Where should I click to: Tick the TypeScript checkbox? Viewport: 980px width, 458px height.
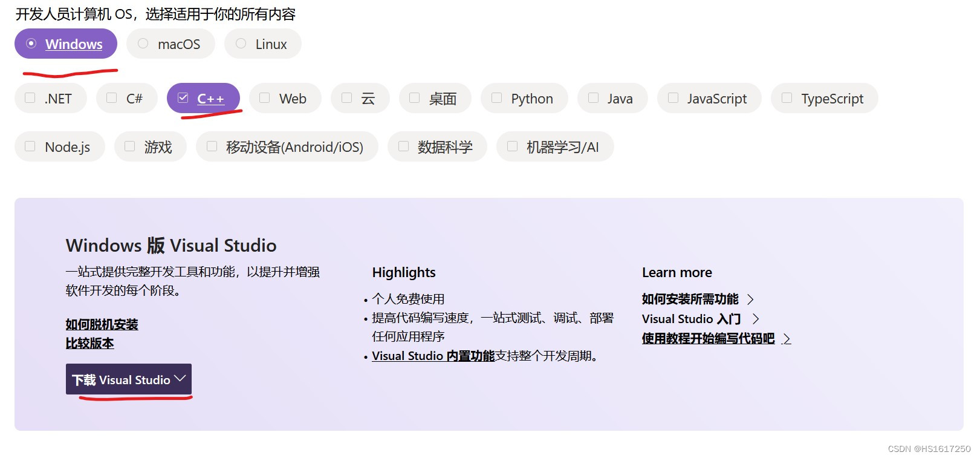pos(787,98)
